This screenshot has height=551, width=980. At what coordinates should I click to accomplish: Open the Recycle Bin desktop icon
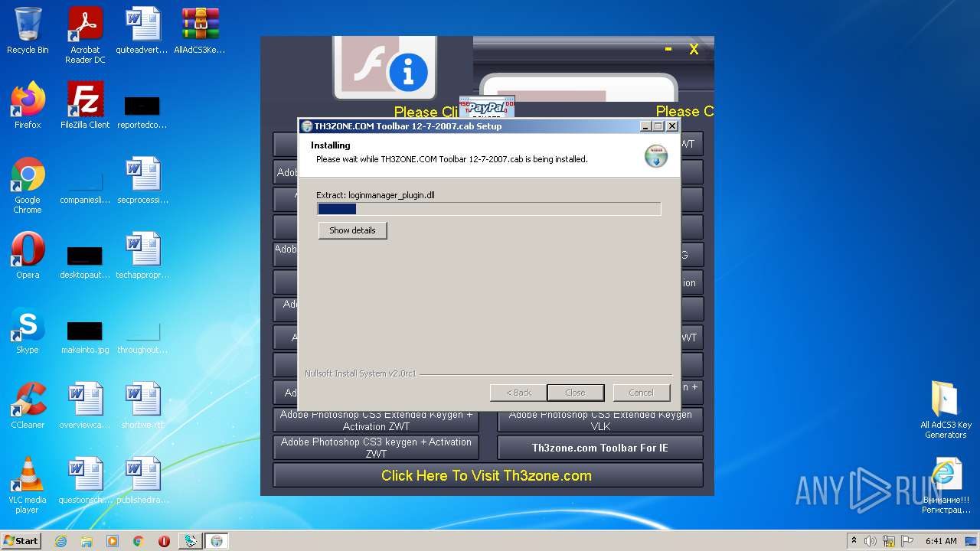coord(28,31)
